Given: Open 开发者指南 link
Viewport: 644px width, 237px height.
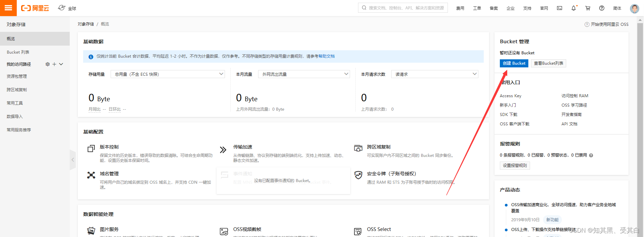Looking at the screenshot, I should [x=572, y=114].
